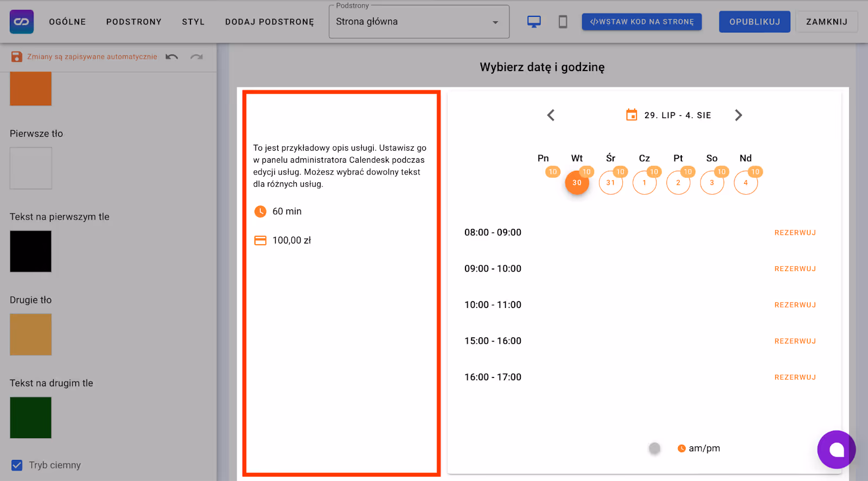
Task: Pick the Drugie tło color swatch
Action: tap(31, 335)
